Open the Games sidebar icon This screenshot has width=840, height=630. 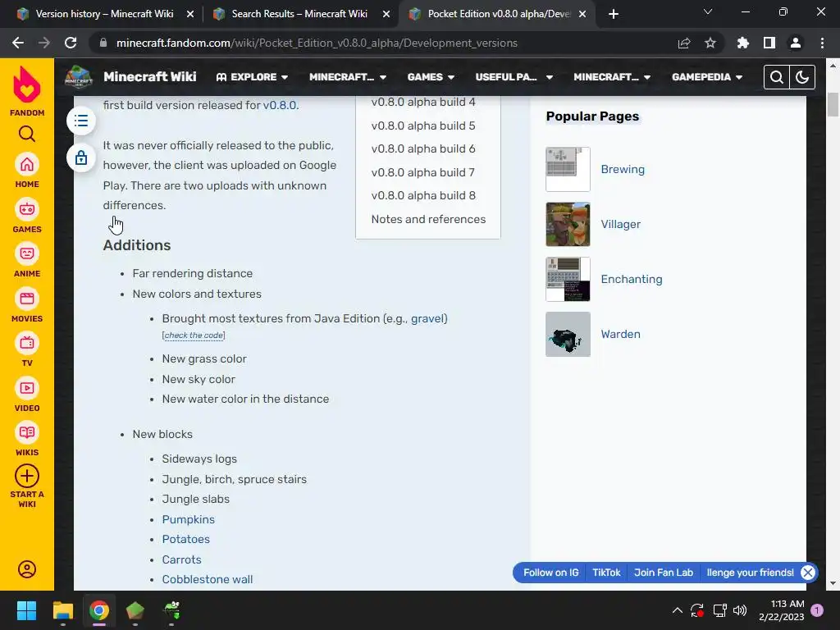coord(27,209)
